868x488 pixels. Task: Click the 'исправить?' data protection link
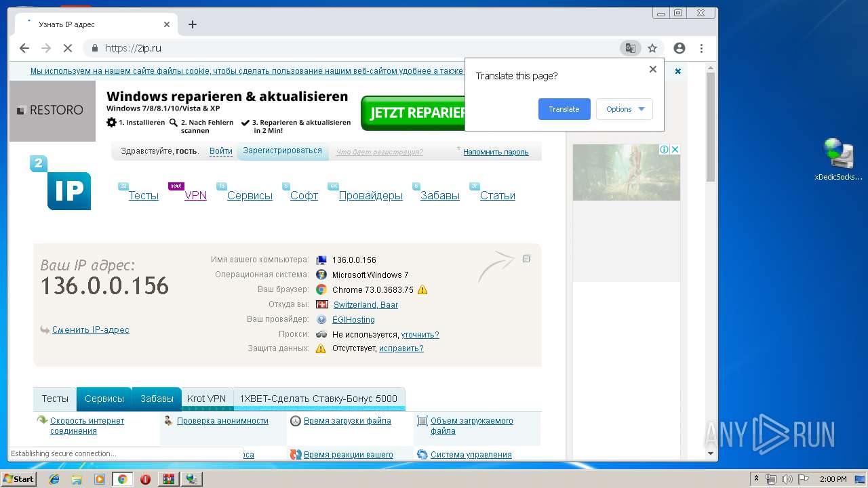401,348
